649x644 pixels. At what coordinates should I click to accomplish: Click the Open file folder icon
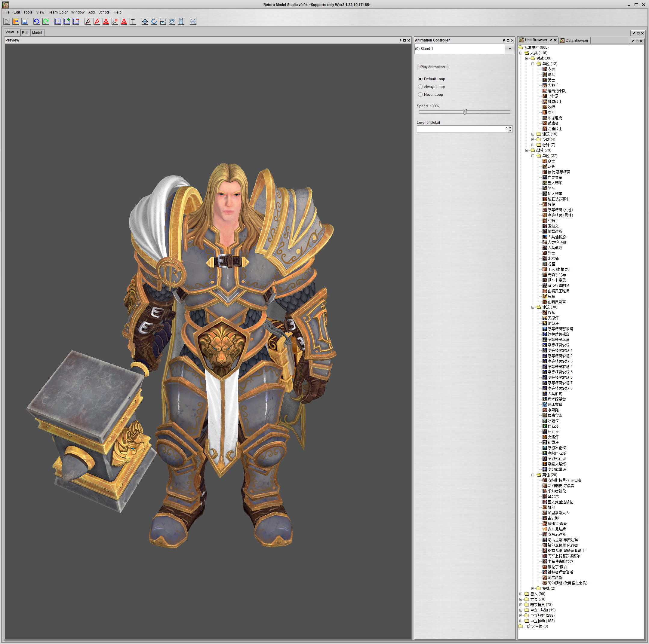pyautogui.click(x=16, y=21)
